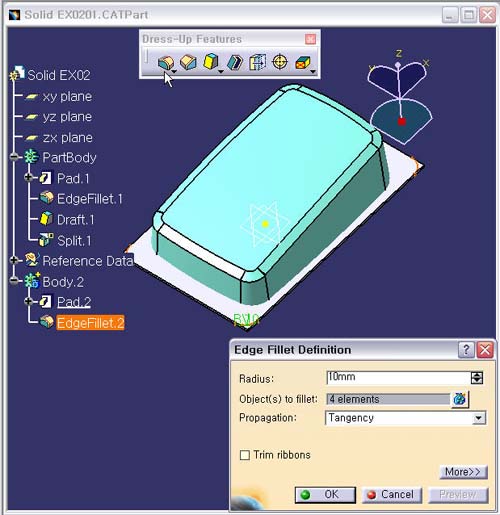500x515 pixels.
Task: Select EdgeFillet.2 in the tree
Action: [90, 323]
